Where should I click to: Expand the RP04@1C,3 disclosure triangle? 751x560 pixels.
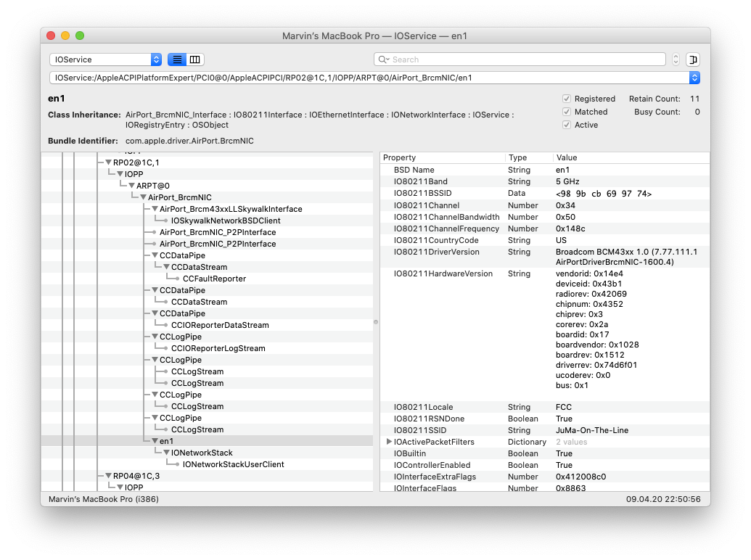click(x=108, y=476)
